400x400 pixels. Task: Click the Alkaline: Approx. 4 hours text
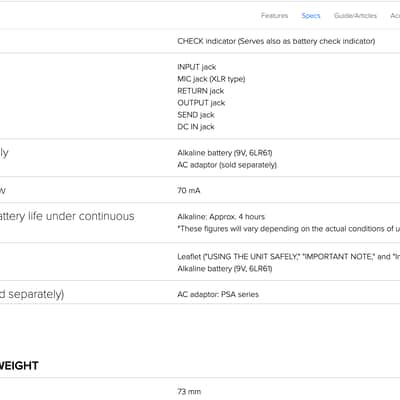click(x=221, y=217)
